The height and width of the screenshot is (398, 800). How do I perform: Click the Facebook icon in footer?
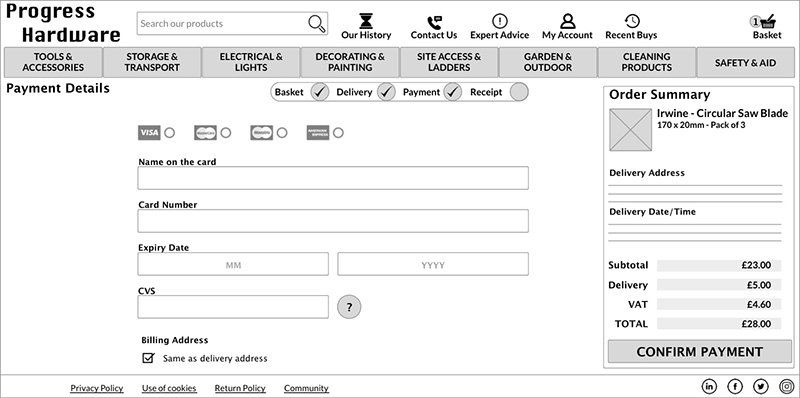point(735,387)
